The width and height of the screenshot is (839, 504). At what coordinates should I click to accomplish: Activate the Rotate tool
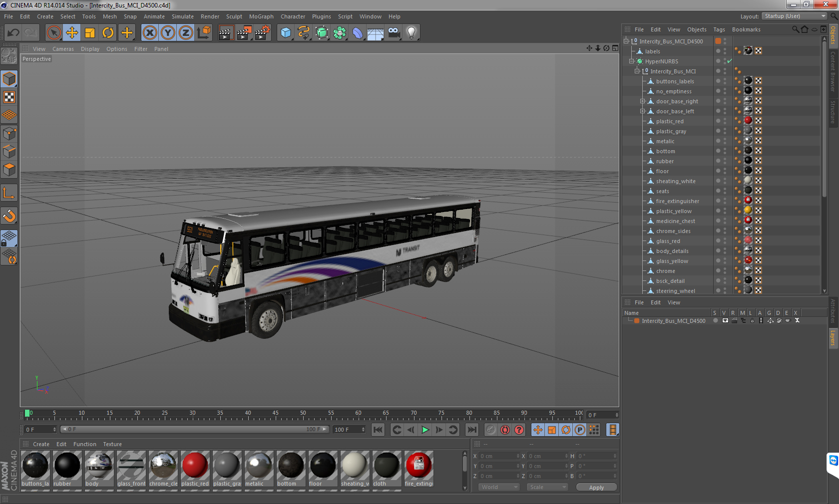(x=108, y=33)
